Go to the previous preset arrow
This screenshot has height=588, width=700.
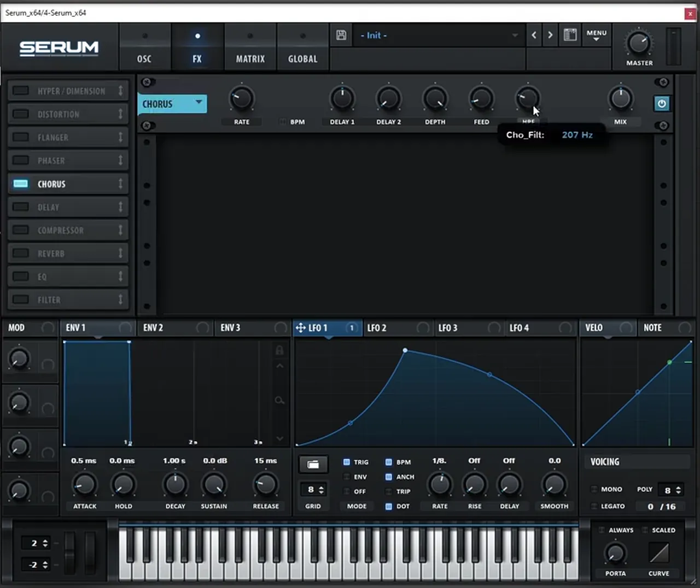[x=534, y=35]
